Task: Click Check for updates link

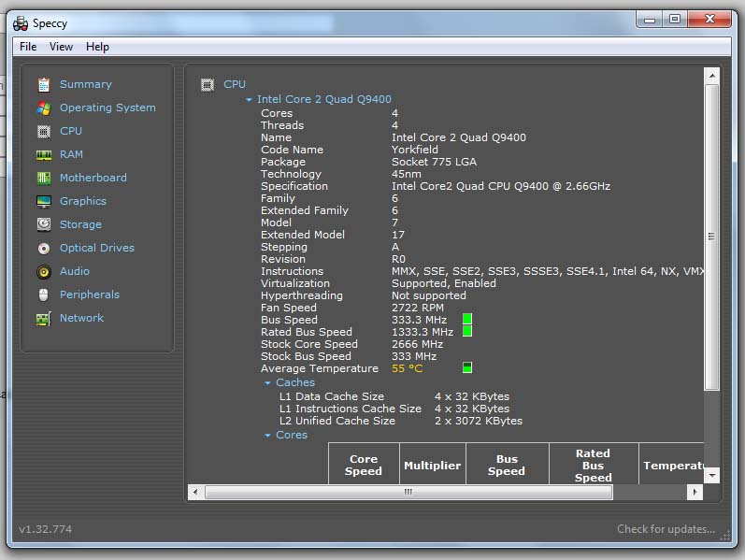Action: coord(666,529)
